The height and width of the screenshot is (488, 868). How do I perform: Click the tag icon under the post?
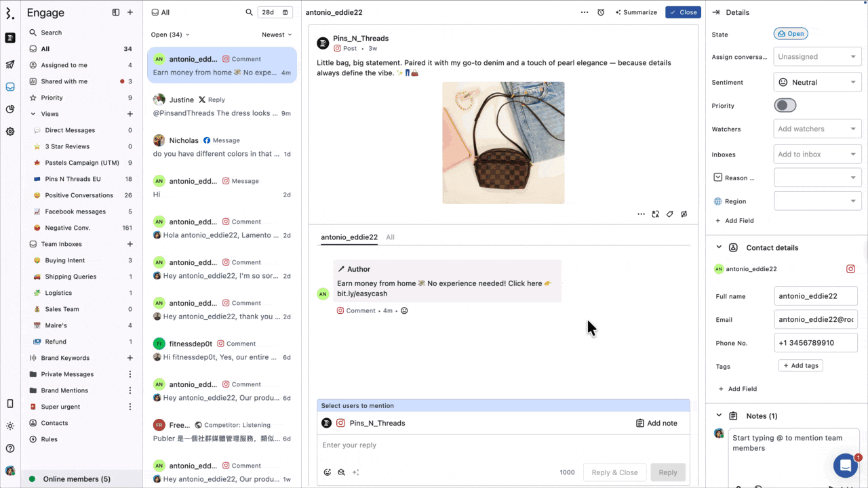(x=670, y=214)
